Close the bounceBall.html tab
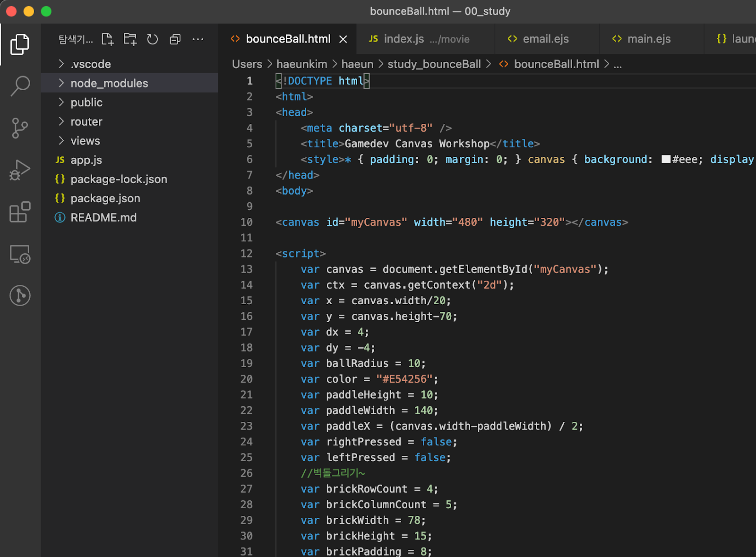 tap(344, 39)
